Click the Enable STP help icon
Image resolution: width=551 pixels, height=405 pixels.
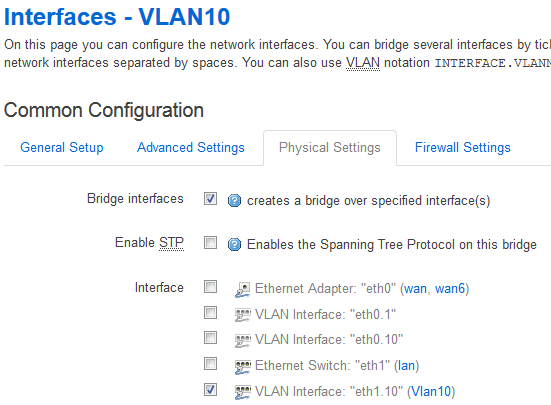click(234, 244)
